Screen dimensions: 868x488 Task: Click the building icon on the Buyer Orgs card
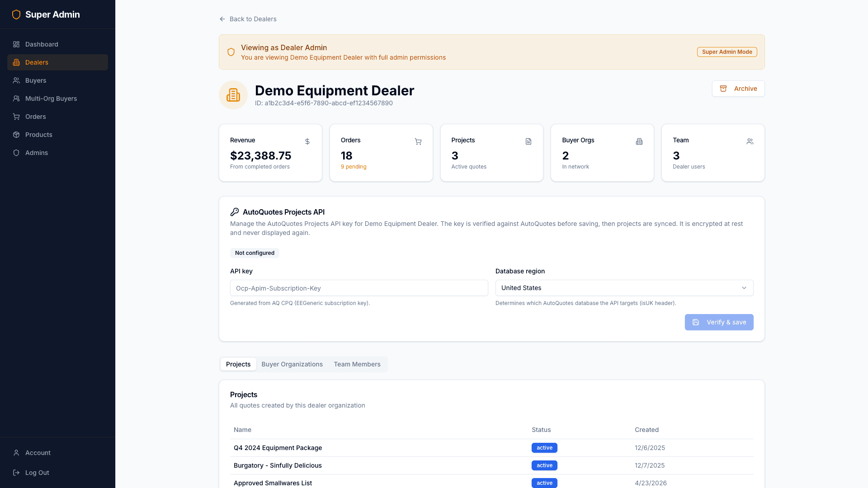(x=639, y=141)
